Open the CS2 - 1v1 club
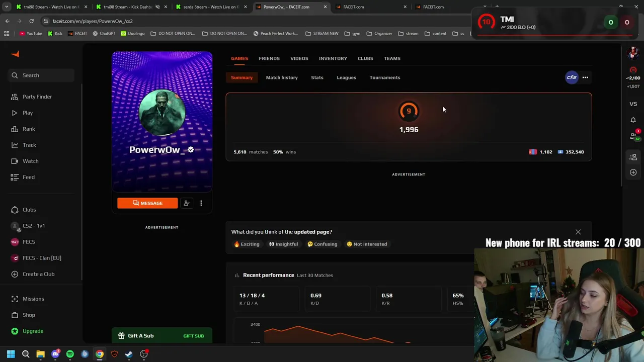Viewport: 644px width, 362px height. (28, 226)
